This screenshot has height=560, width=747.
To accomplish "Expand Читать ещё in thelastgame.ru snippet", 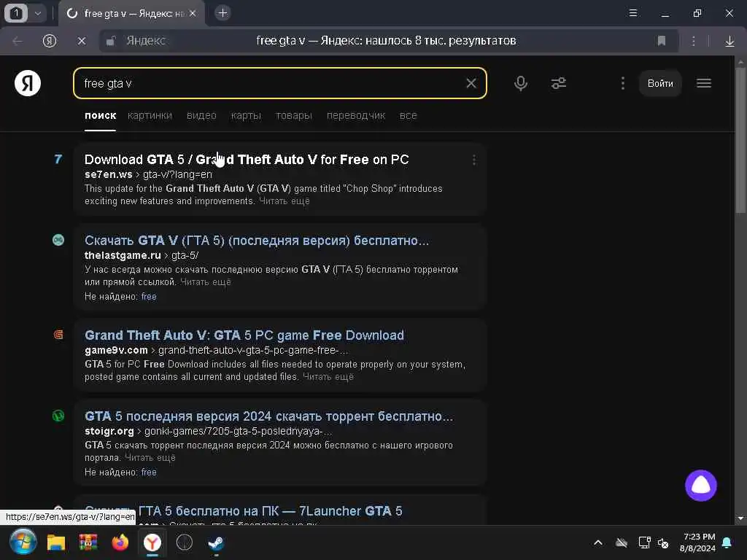I will [x=205, y=282].
